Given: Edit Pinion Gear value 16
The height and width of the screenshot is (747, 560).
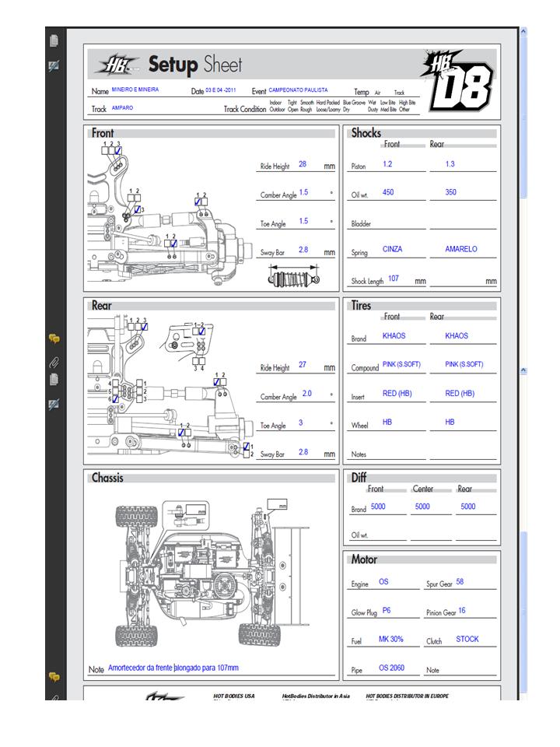Looking at the screenshot, I should click(462, 610).
